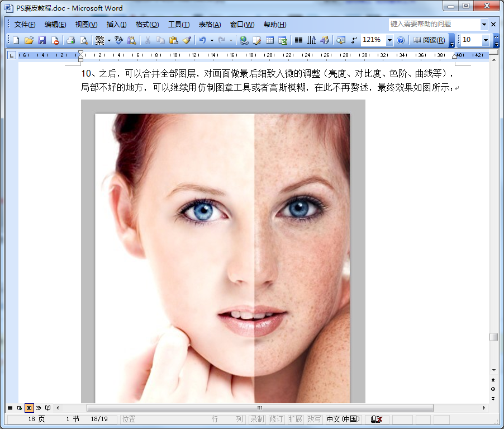Viewport: 504px width, 429px height.
Task: Click the vertical scrollbar thumb
Action: (x=493, y=337)
